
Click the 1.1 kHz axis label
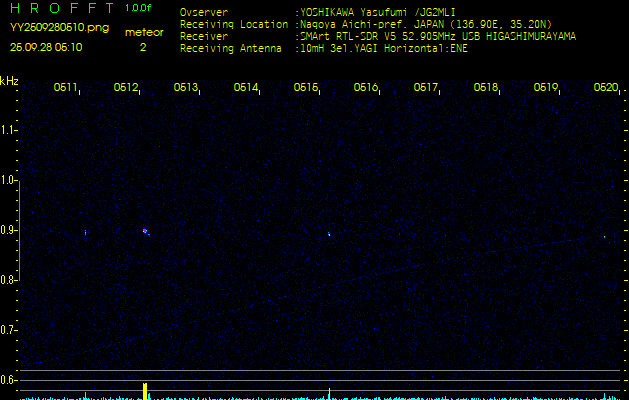pyautogui.click(x=8, y=130)
